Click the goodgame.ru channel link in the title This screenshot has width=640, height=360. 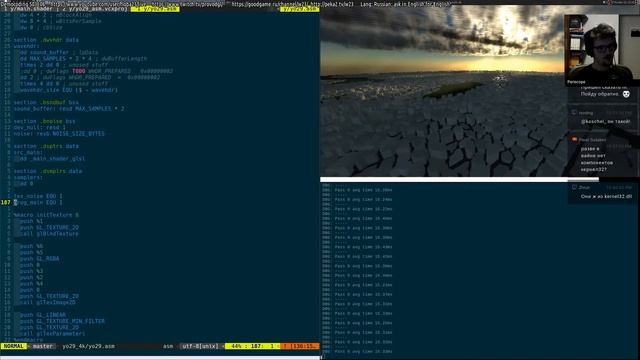270,4
